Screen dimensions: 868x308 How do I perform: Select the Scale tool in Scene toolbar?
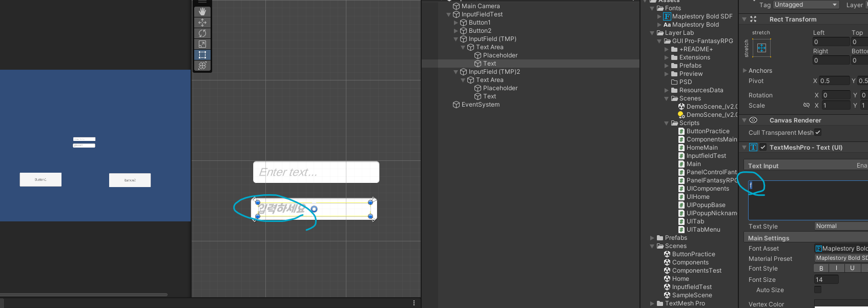coord(202,44)
